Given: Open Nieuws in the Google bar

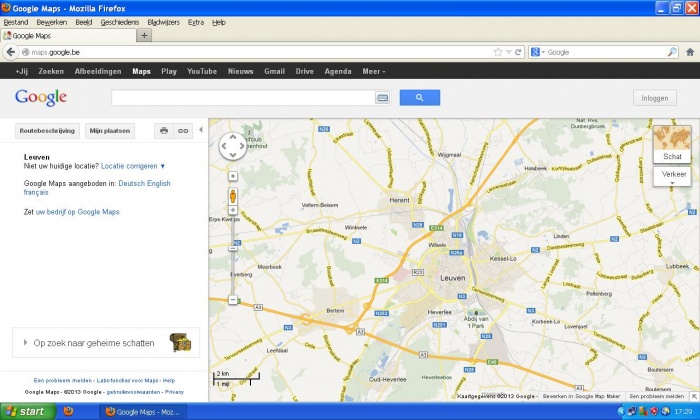Looking at the screenshot, I should [240, 71].
